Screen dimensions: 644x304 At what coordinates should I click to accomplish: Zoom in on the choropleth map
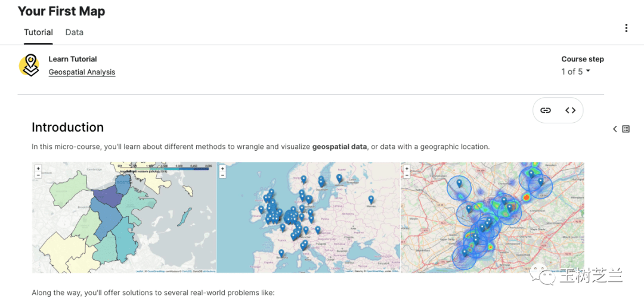point(38,168)
